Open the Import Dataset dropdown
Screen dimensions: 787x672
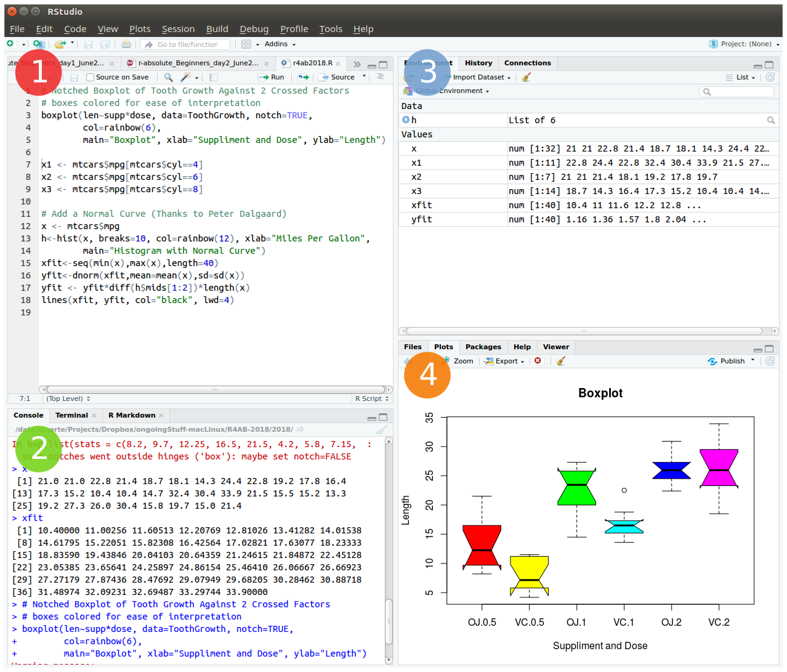481,77
